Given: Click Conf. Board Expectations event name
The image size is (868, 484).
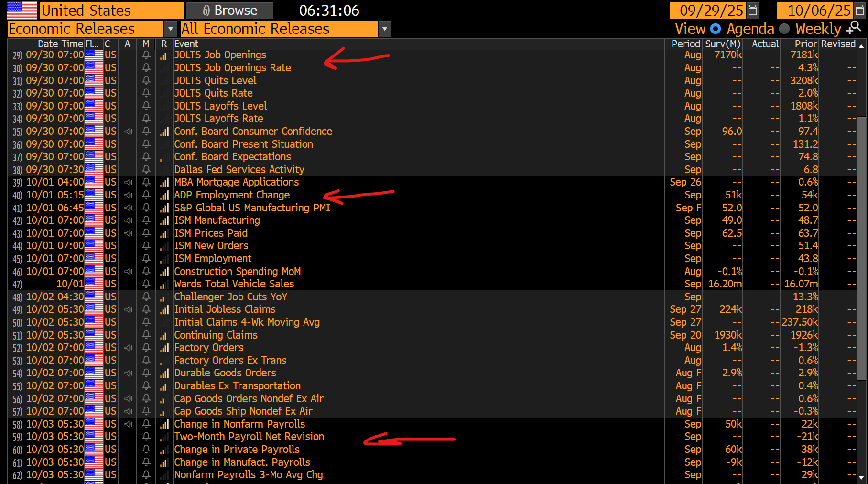Looking at the screenshot, I should pos(232,157).
